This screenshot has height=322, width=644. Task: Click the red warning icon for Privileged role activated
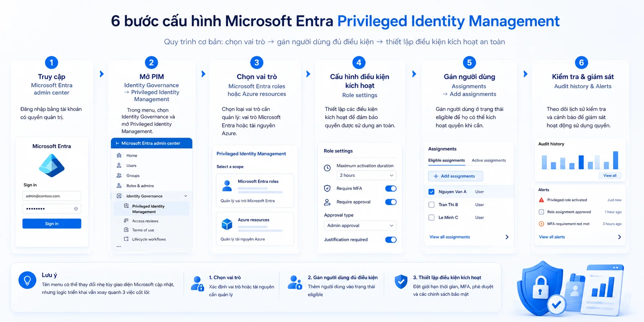pyautogui.click(x=541, y=200)
